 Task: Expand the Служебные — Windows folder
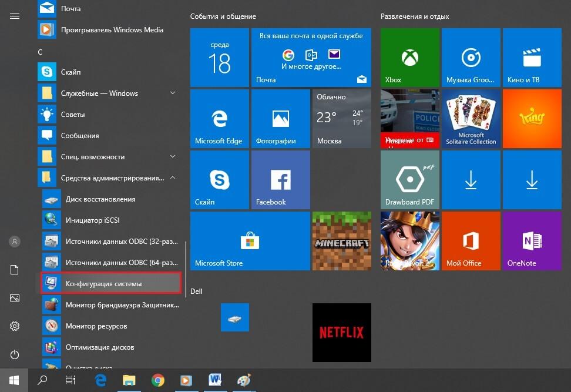click(x=109, y=93)
